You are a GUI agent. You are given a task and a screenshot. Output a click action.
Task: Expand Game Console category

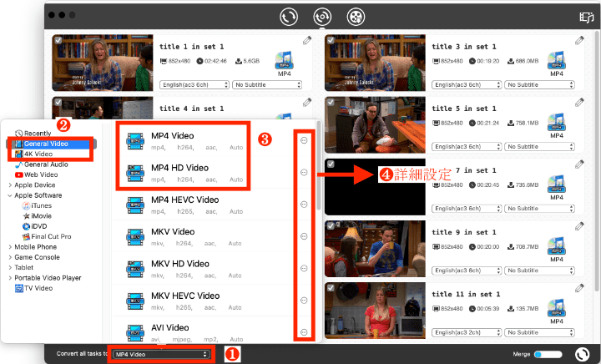tap(10, 257)
